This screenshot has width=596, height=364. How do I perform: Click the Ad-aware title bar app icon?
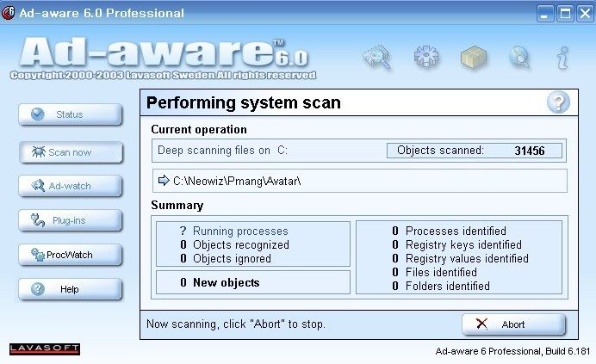click(8, 13)
